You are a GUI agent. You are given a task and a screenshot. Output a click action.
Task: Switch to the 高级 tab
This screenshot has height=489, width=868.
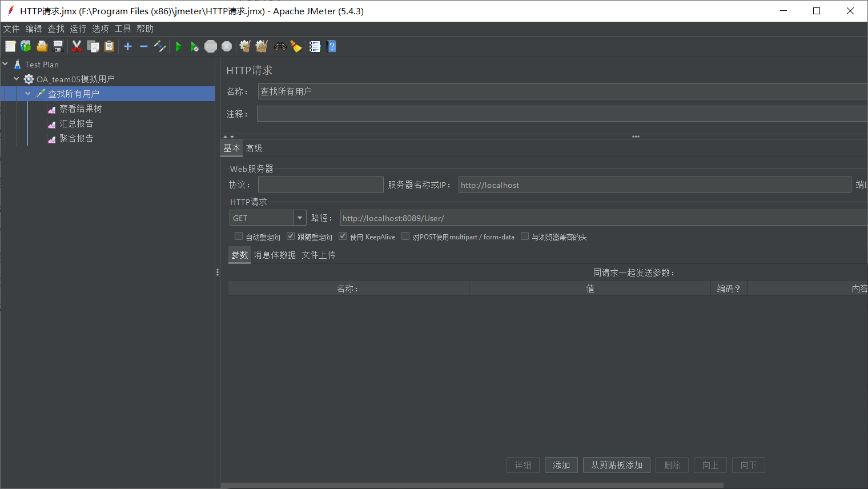(x=254, y=148)
